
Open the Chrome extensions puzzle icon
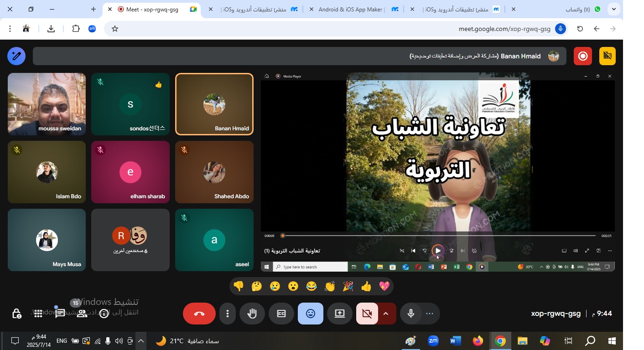(x=76, y=29)
